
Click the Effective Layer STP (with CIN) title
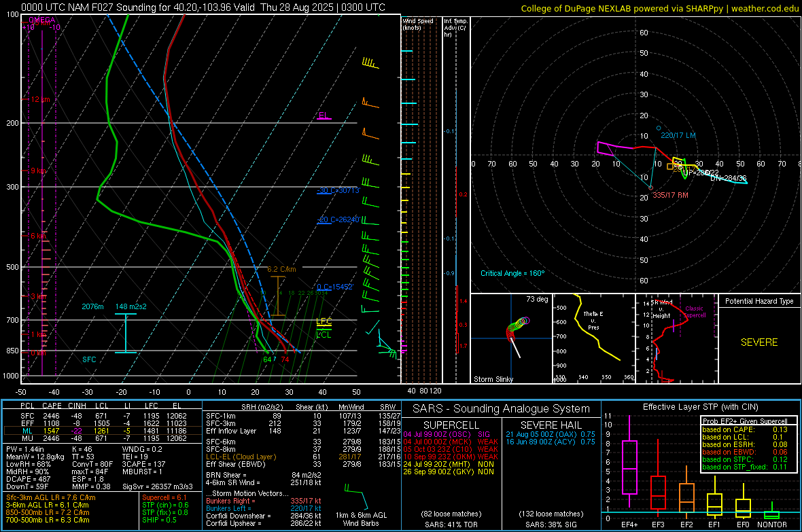pos(700,407)
